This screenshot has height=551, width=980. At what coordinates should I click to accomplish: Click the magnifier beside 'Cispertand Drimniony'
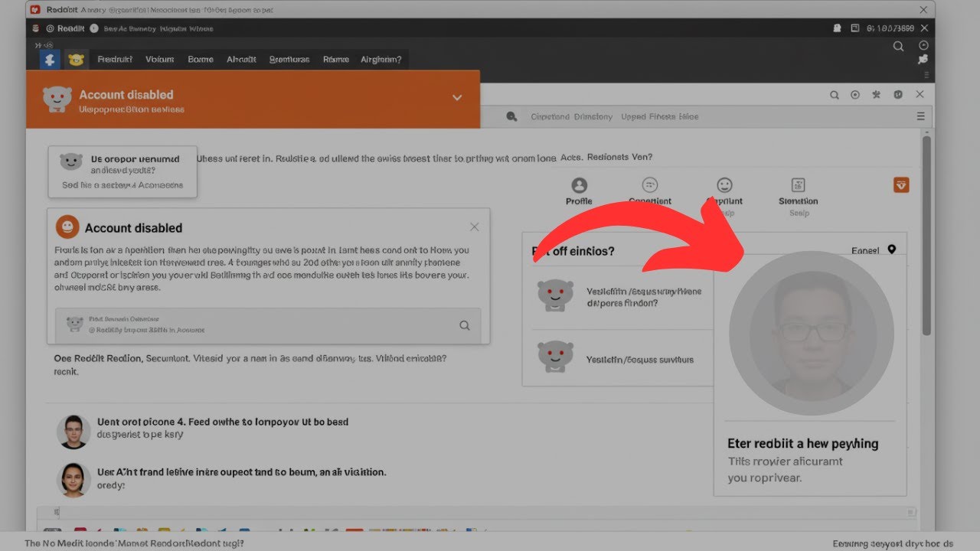pyautogui.click(x=511, y=116)
